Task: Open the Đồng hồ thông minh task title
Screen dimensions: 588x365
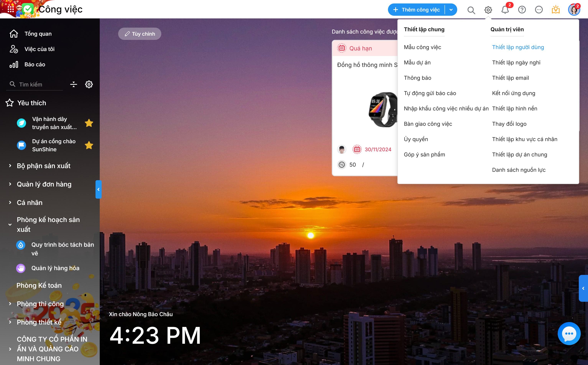Action: click(367, 65)
